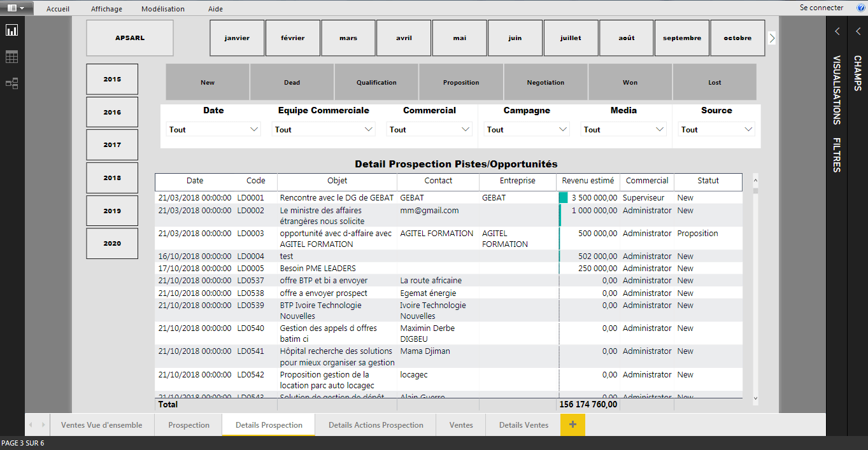Switch to the "Ventes" page tab
868x450 pixels.
(x=460, y=425)
